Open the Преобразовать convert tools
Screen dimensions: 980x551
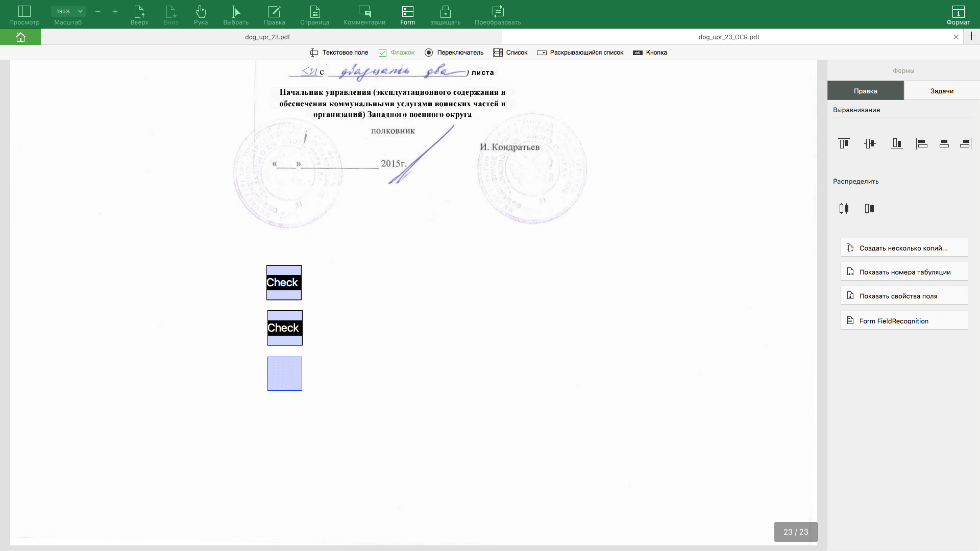click(x=498, y=15)
